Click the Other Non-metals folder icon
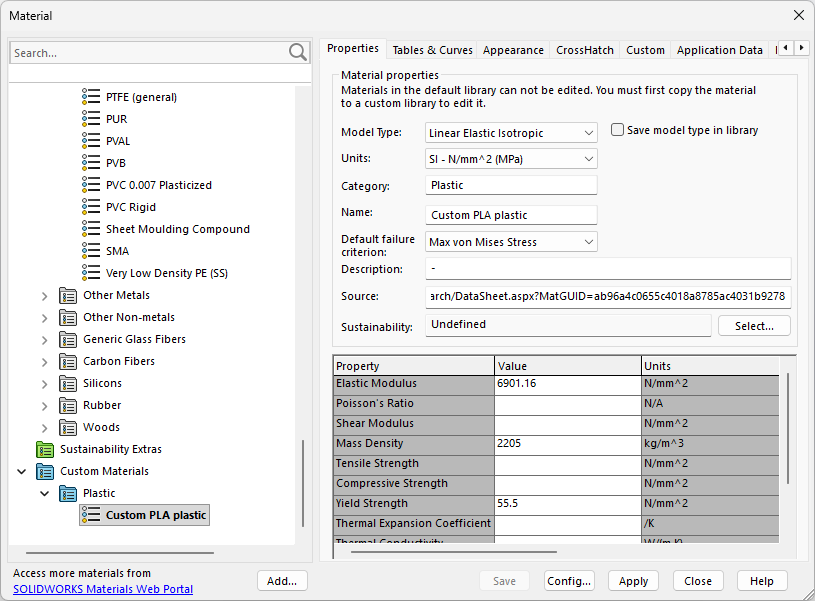Viewport: 815px width, 601px height. point(68,317)
